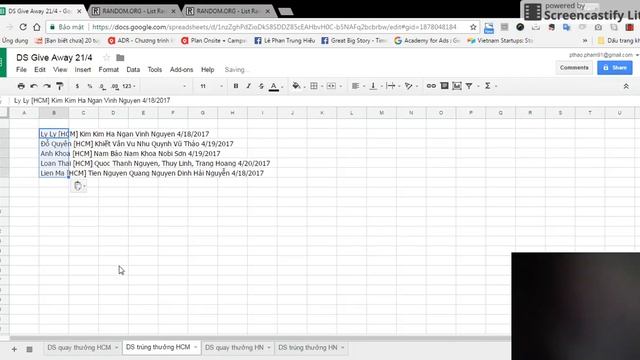640x360 pixels.
Task: Open the Tools menu
Action: pyautogui.click(x=155, y=70)
